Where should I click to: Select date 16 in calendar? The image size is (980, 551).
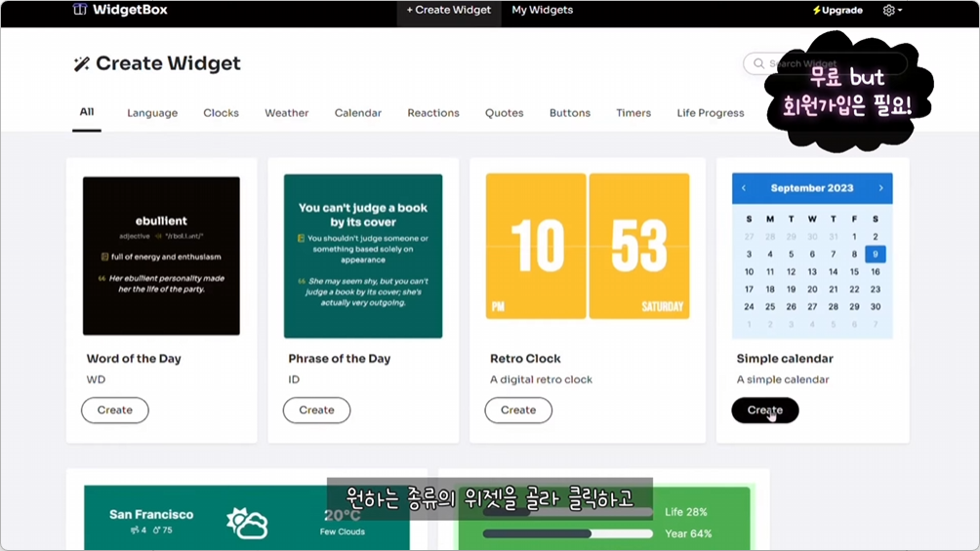[x=875, y=272]
